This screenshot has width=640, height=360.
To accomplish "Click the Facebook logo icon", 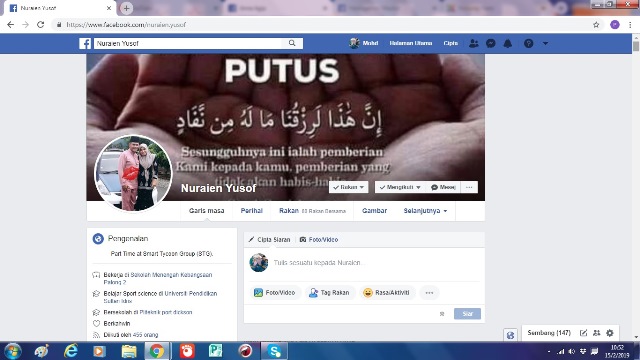I will (x=85, y=43).
